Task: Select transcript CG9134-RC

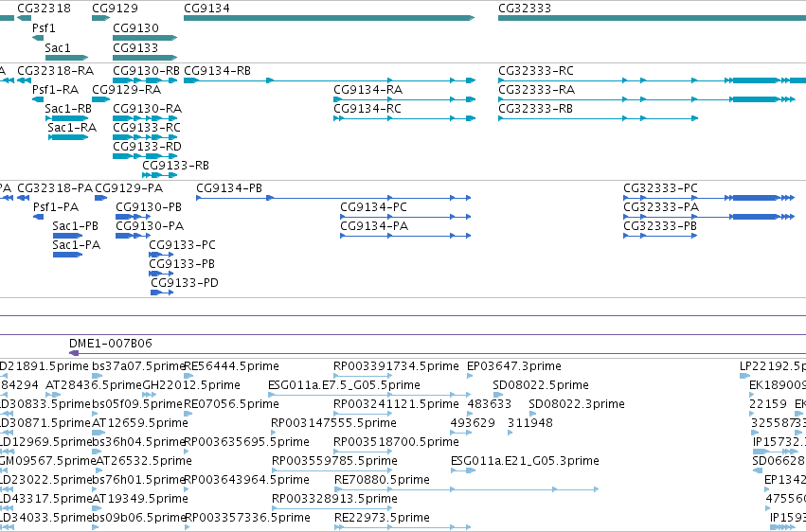Action: point(367,108)
